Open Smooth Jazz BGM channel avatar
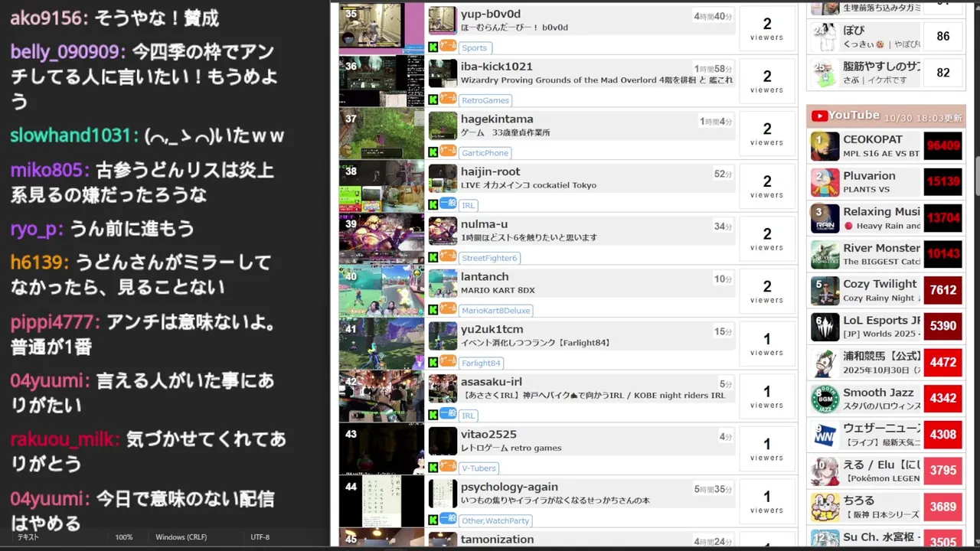Screen dimensions: 980x551 [825, 399]
